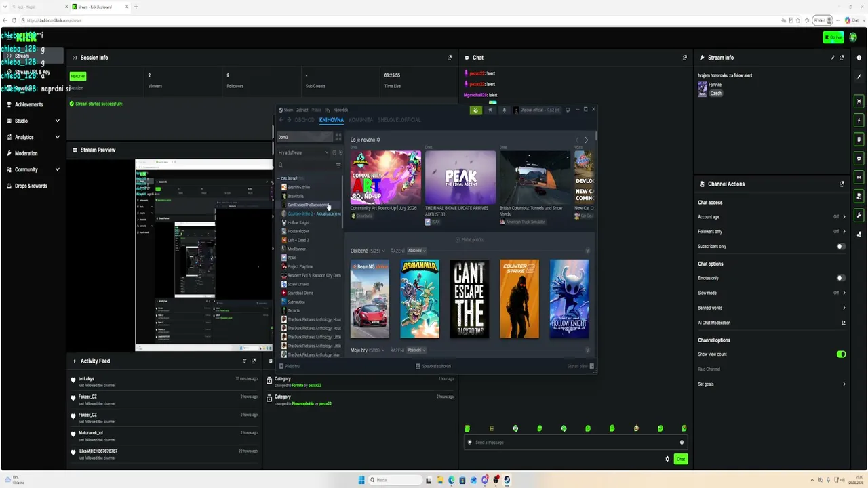Toggle Show view count
The image size is (868, 488).
click(841, 354)
